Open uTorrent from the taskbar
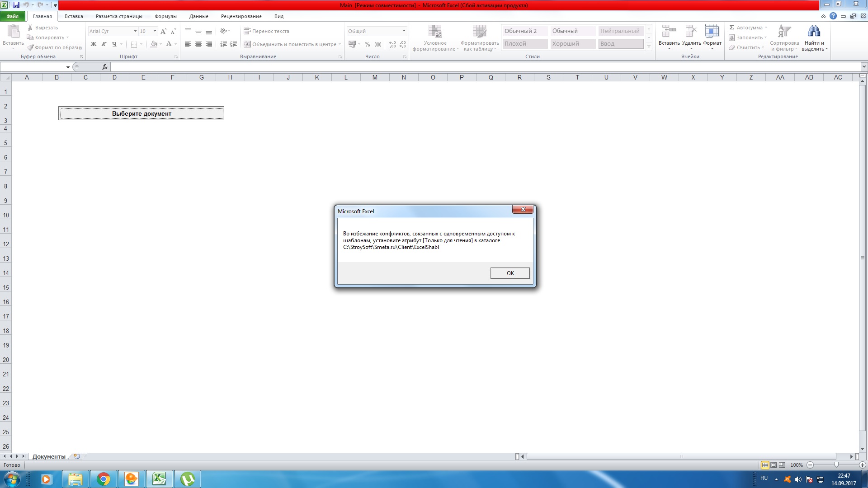 188,479
